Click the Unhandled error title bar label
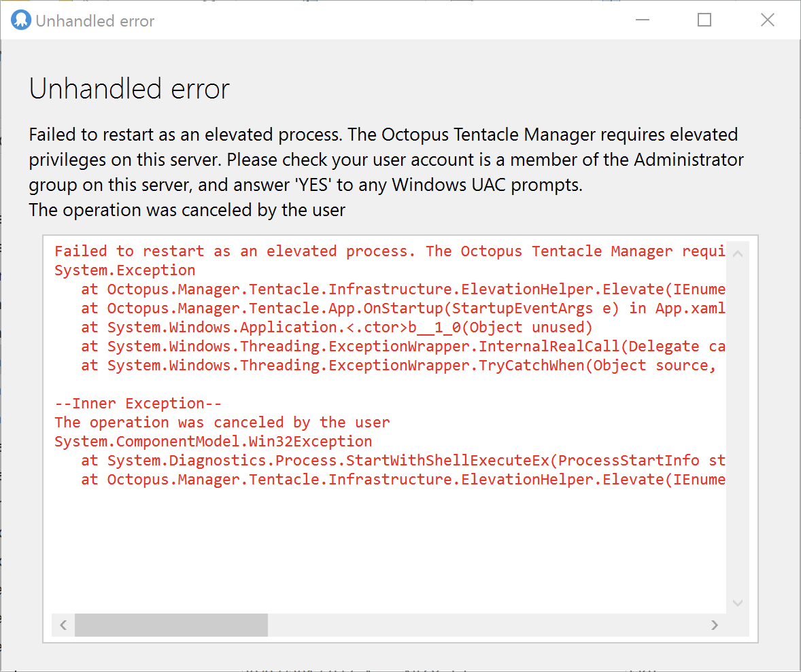The image size is (801, 672). [95, 20]
